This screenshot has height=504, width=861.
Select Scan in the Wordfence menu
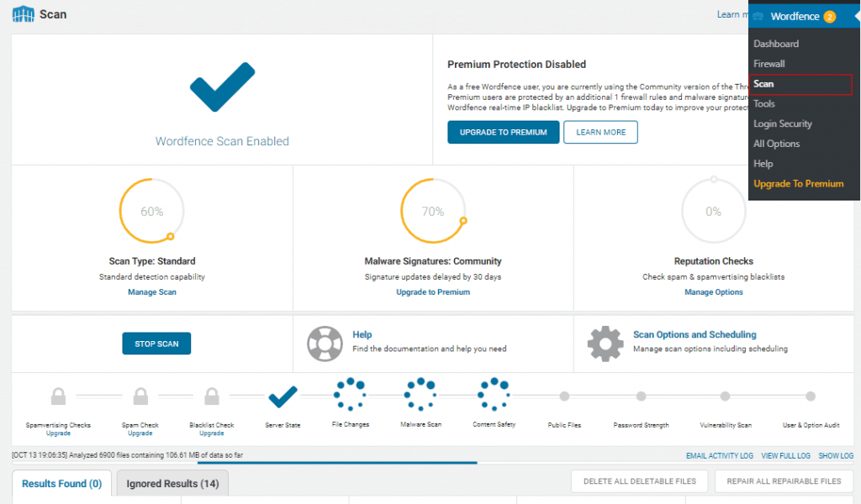(801, 84)
